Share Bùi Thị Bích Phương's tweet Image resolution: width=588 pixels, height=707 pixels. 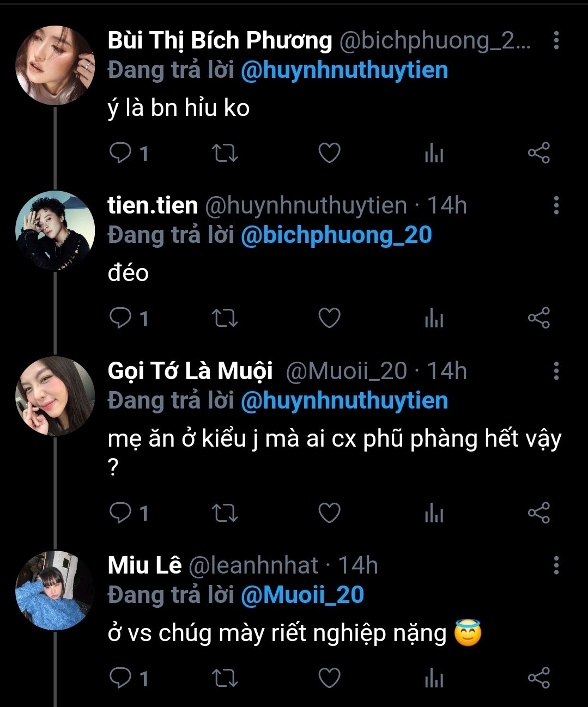click(x=538, y=154)
